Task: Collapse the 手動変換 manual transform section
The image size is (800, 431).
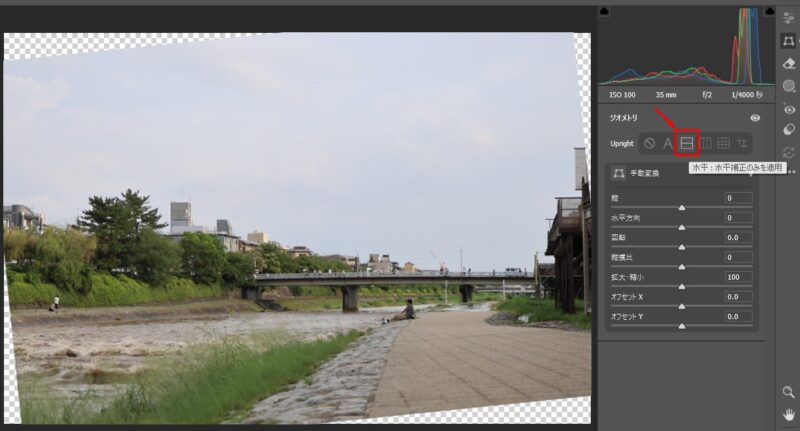Action: pyautogui.click(x=620, y=173)
